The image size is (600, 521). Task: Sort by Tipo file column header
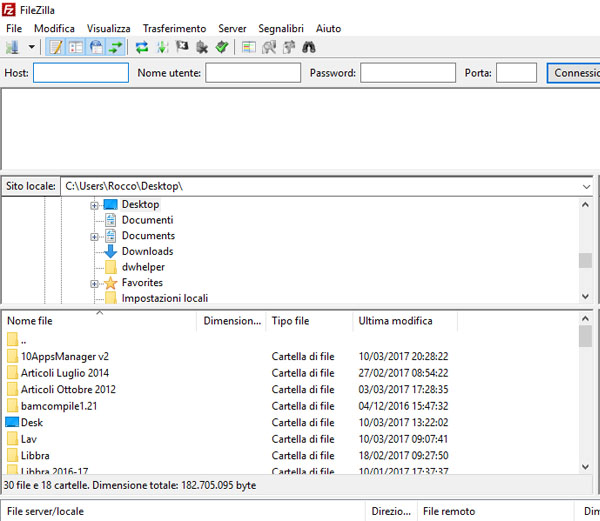(x=309, y=321)
